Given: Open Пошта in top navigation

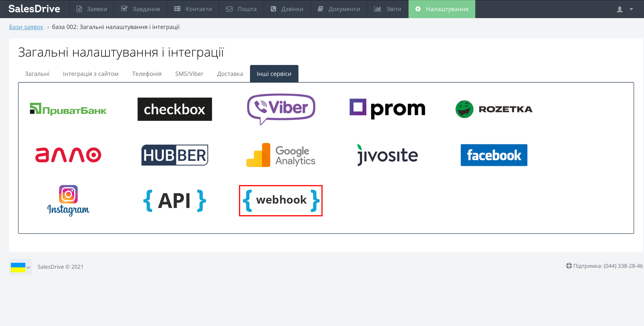Looking at the screenshot, I should tap(241, 9).
